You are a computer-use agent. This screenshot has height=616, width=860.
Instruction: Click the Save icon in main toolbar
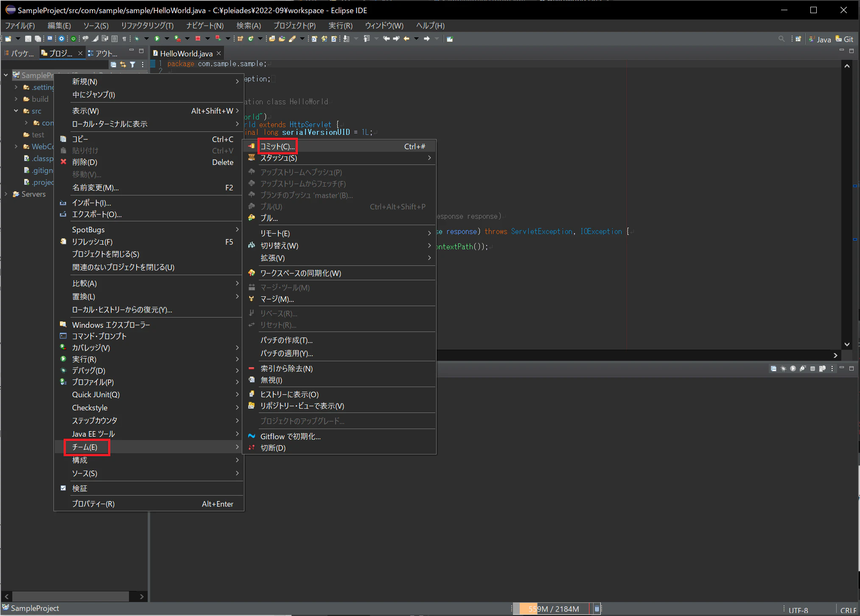coord(28,39)
